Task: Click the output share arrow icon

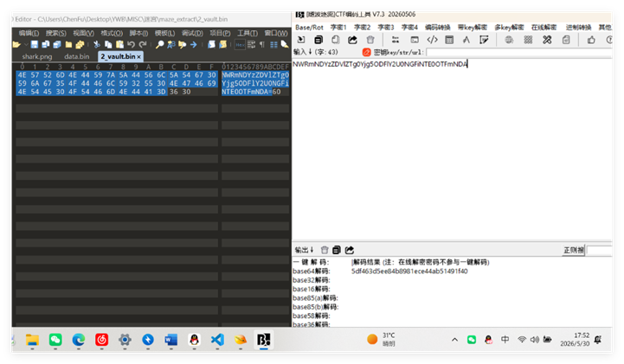Action: point(350,250)
